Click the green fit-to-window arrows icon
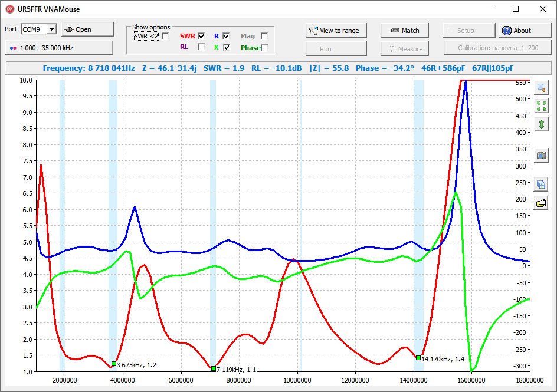The height and width of the screenshot is (392, 557). [x=541, y=106]
